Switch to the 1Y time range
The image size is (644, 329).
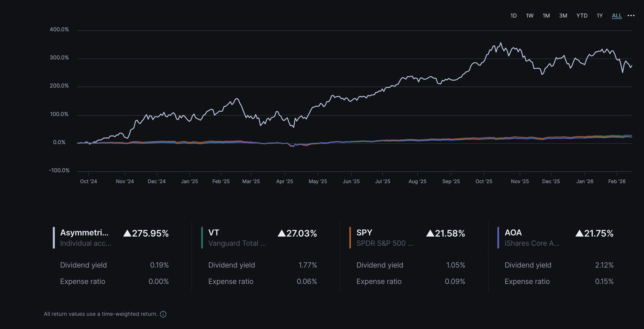600,16
